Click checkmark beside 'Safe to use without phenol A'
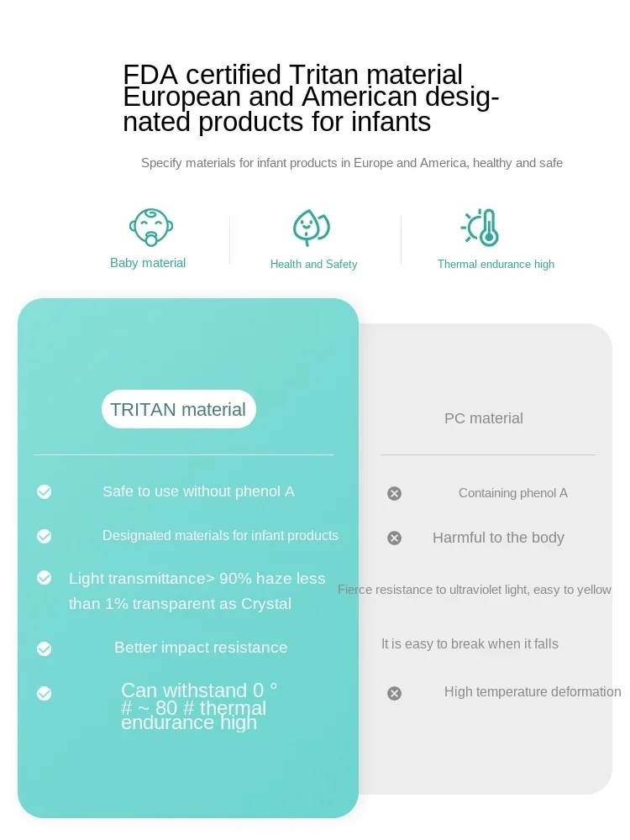The height and width of the screenshot is (840, 630). [45, 492]
